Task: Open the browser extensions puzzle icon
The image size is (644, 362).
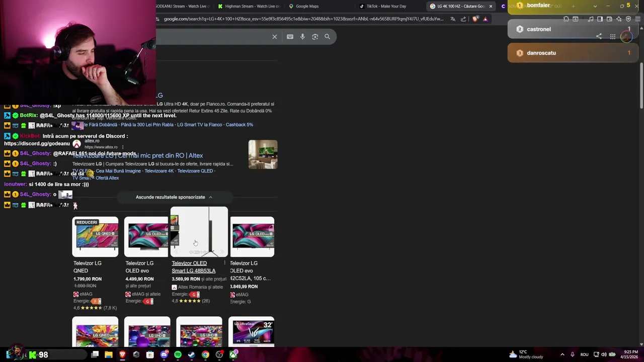Action: click(x=566, y=19)
